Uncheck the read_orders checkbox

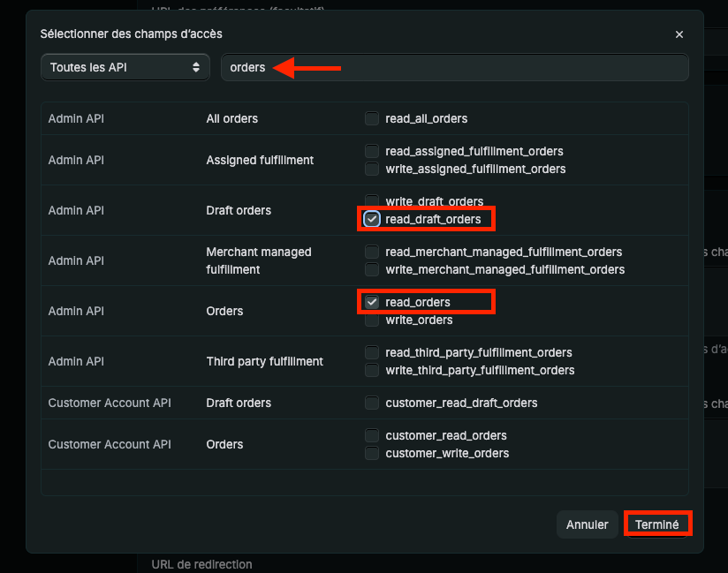point(372,302)
